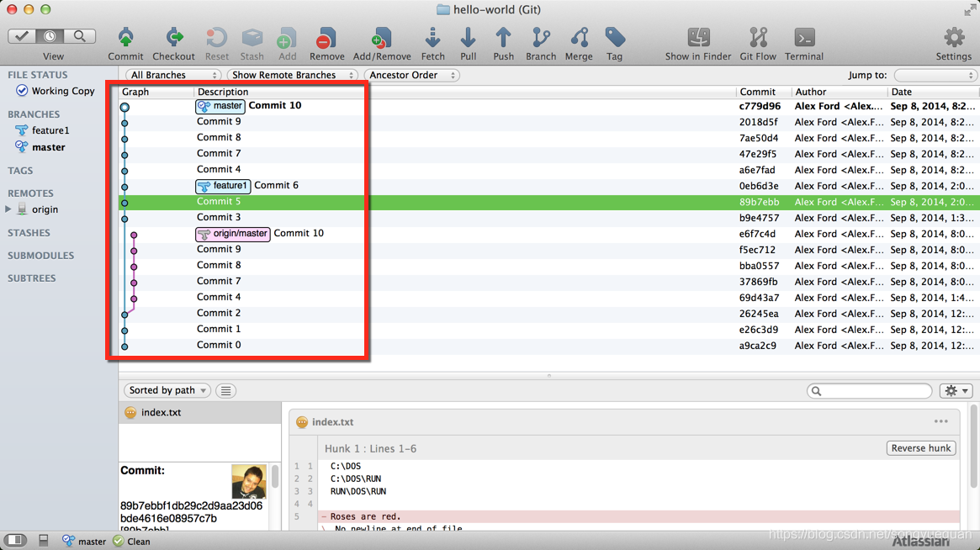
Task: Select the commit c779d96 row
Action: pyautogui.click(x=548, y=106)
